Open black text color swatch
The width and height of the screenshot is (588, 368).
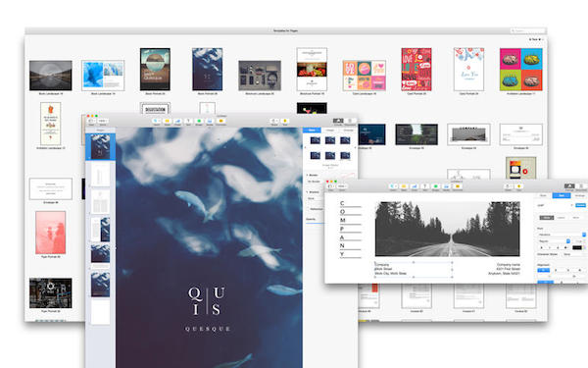click(577, 247)
